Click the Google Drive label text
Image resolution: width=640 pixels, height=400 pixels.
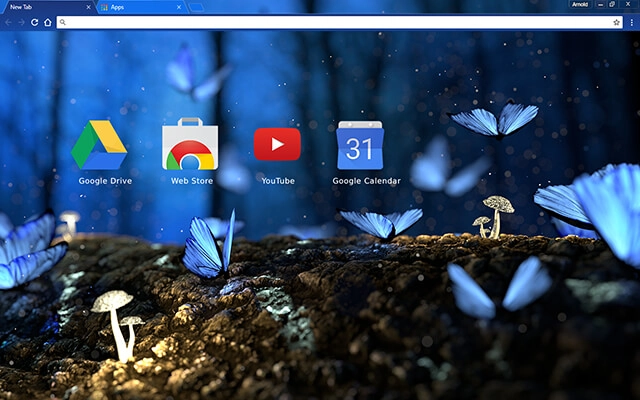point(105,181)
